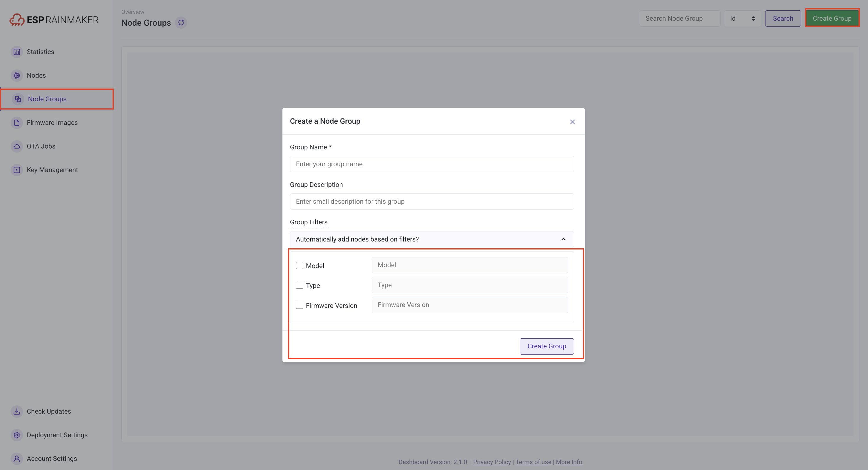Open the Privacy Policy link
868x470 pixels.
click(492, 462)
